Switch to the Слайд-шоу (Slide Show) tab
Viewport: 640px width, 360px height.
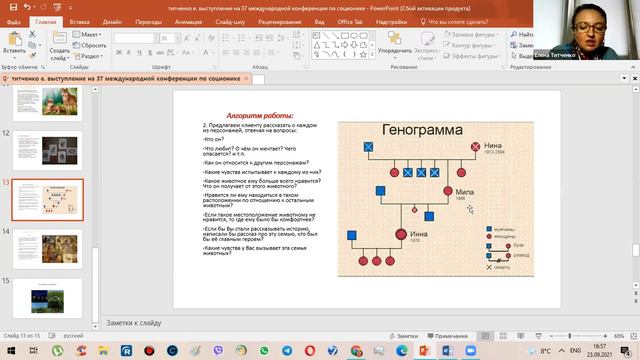pyautogui.click(x=230, y=22)
